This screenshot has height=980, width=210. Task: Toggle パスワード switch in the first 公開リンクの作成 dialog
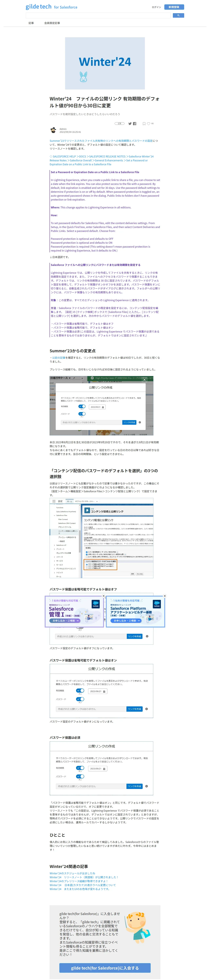82,414
